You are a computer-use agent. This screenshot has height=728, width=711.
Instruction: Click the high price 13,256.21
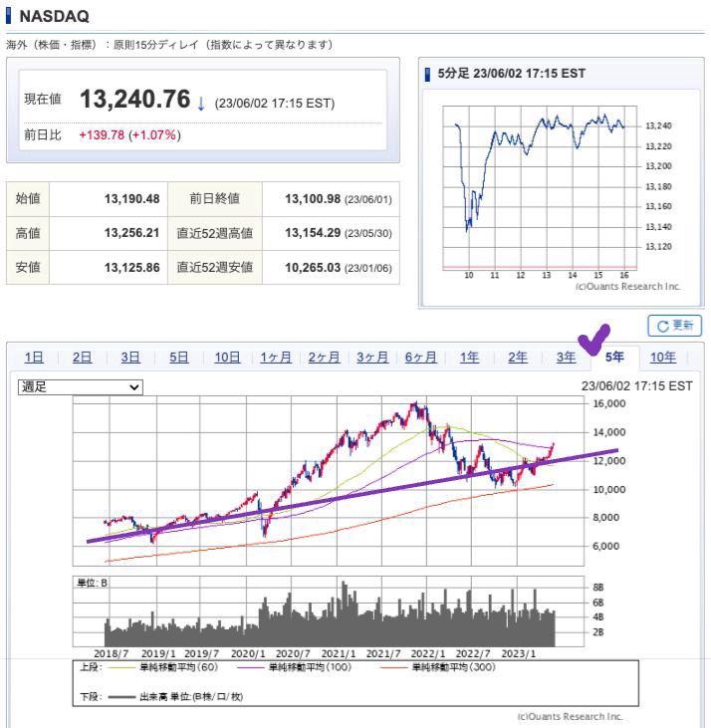coord(131,233)
